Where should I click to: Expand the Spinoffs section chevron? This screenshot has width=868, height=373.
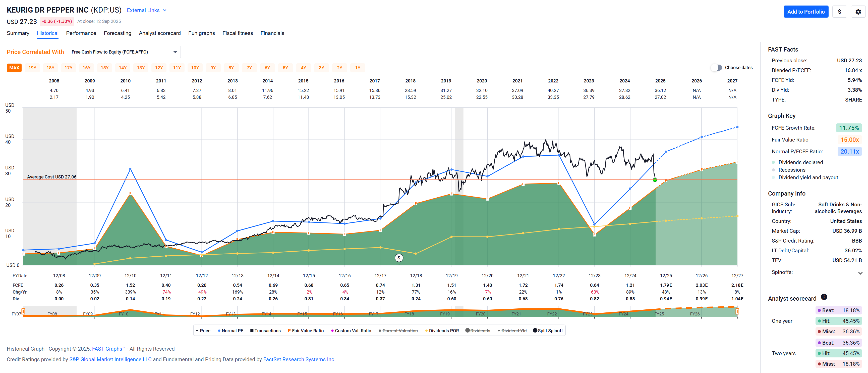(860, 273)
